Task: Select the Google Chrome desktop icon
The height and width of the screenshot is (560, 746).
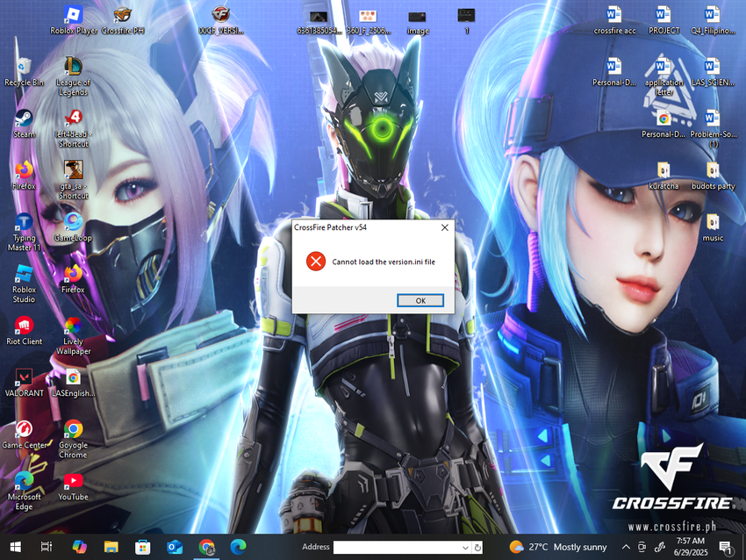Action: click(x=73, y=440)
